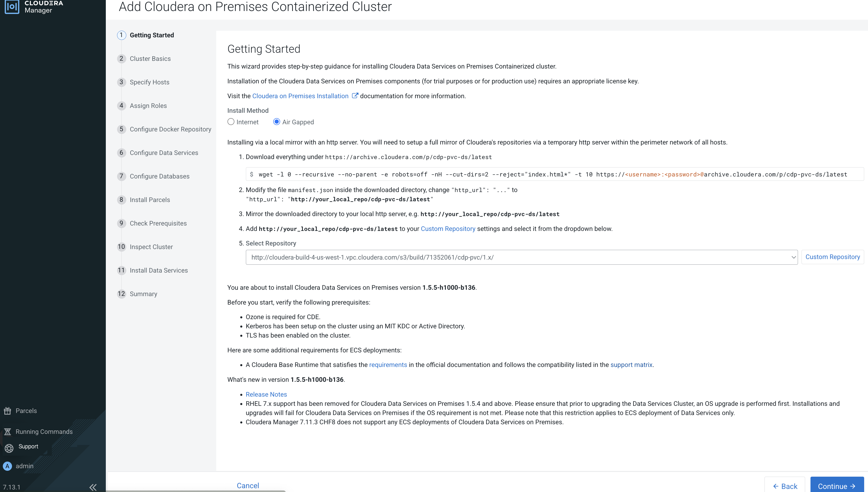Click the Running Commands hourglass icon

tap(7, 431)
